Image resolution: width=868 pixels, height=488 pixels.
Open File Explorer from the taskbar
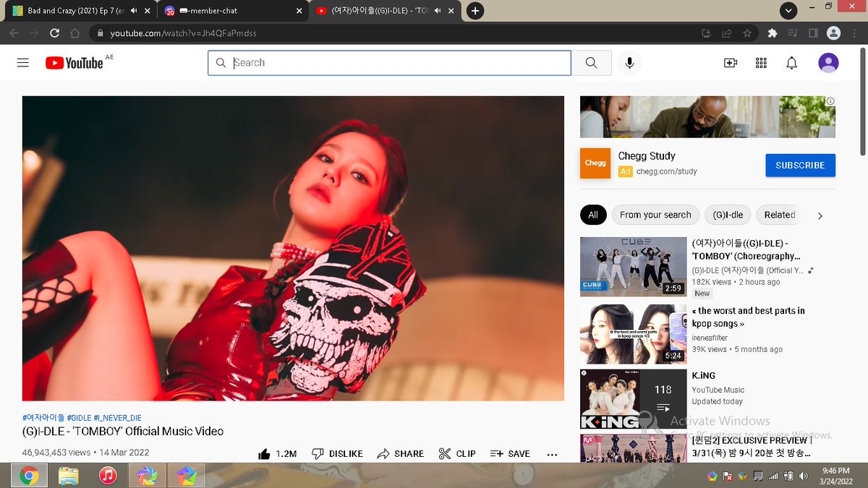pos(69,476)
